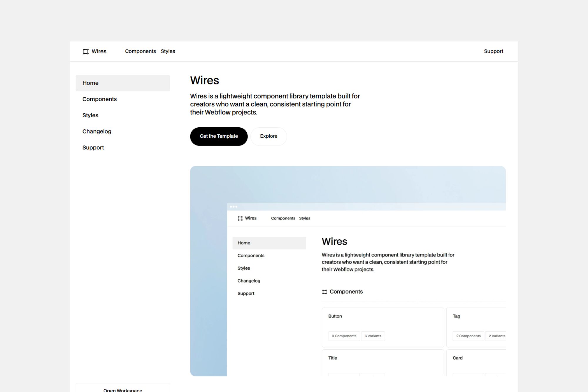Click the Wires logo icon in the header
The image size is (588, 392).
point(86,51)
